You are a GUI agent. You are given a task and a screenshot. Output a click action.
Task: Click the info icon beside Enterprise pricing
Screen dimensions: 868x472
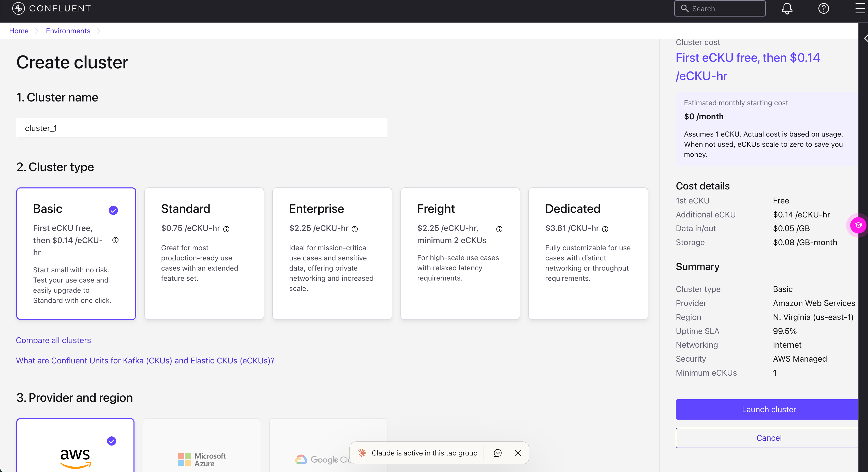(355, 229)
